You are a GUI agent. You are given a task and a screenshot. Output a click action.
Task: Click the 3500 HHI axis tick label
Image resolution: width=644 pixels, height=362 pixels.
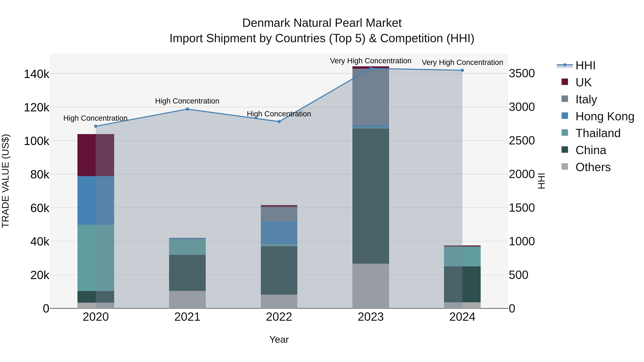point(522,73)
